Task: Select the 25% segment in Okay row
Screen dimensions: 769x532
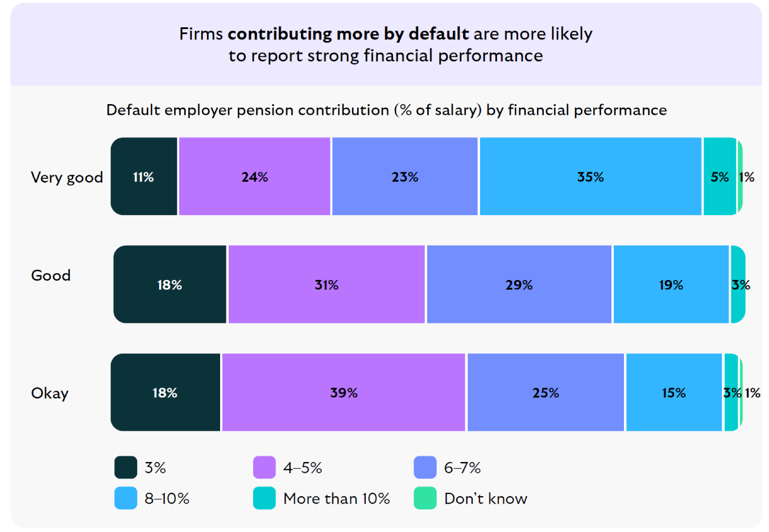Action: [545, 393]
